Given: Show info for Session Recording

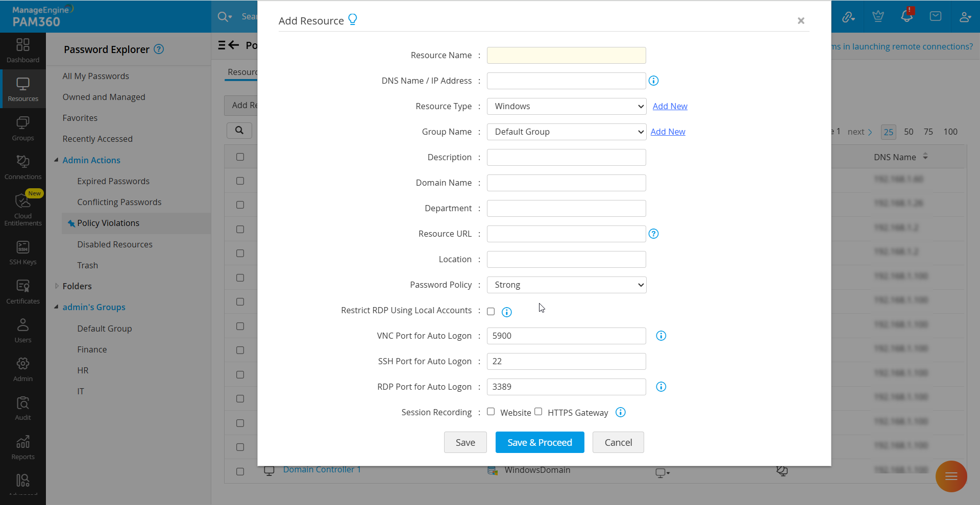Looking at the screenshot, I should click(x=621, y=412).
